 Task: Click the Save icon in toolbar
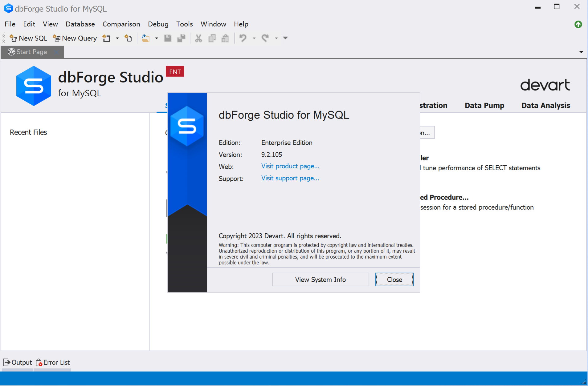[x=168, y=38]
